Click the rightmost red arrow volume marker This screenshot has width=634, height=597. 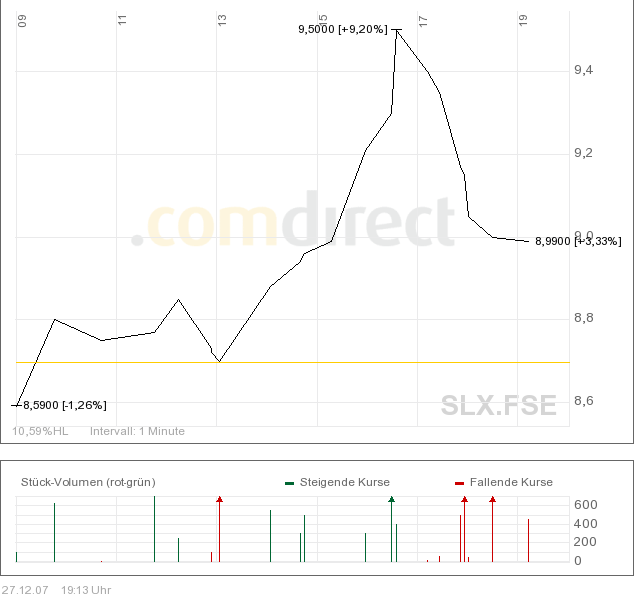(x=492, y=498)
